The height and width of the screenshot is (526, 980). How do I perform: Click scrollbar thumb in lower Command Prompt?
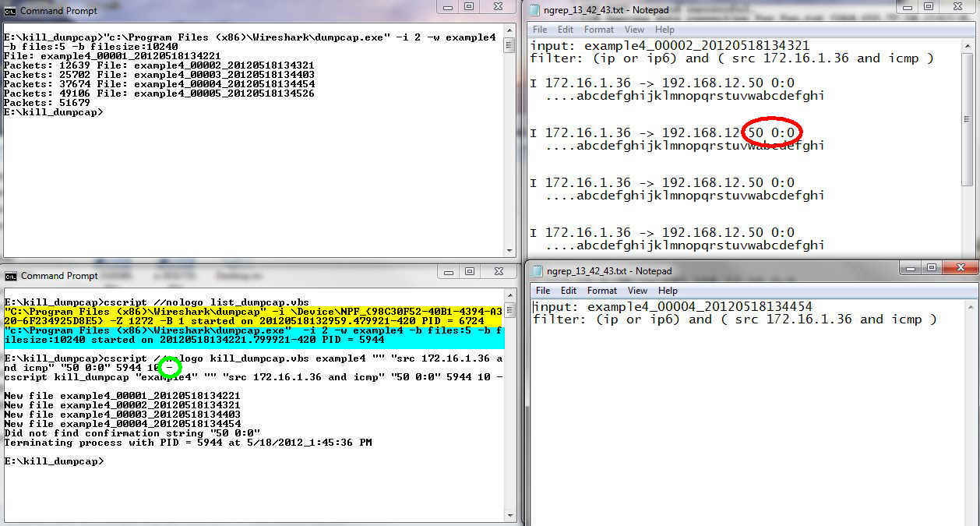(x=509, y=310)
